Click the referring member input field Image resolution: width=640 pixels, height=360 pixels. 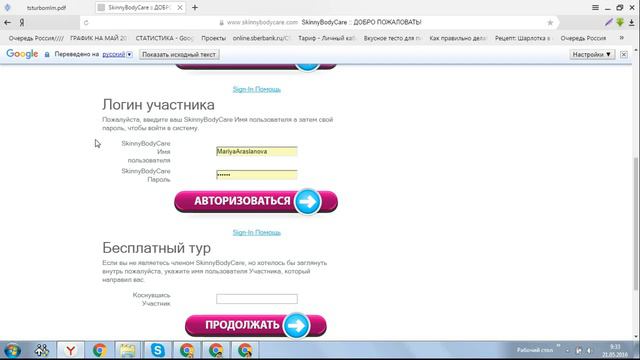coord(257,299)
